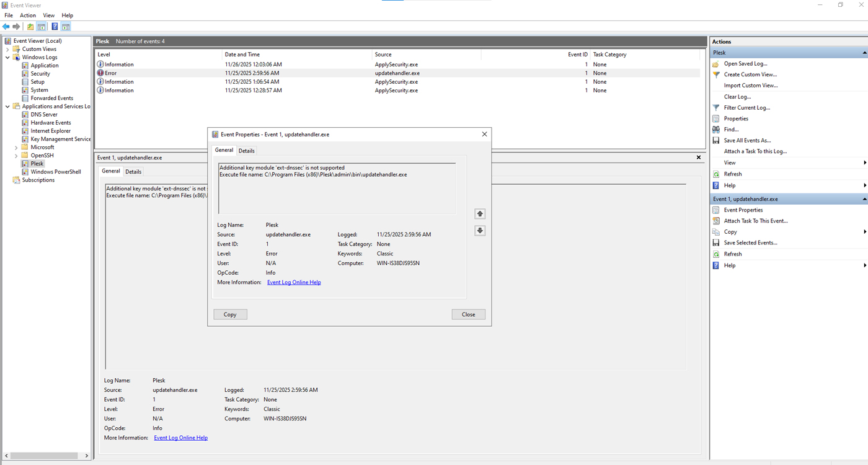The width and height of the screenshot is (868, 465).
Task: Collapse the Windows Logs tree node
Action: click(8, 57)
